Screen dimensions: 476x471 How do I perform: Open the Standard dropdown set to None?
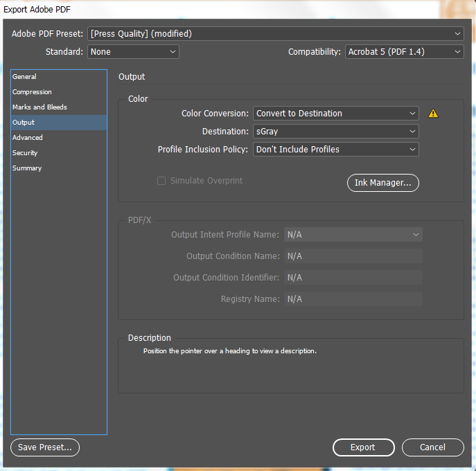coord(133,51)
